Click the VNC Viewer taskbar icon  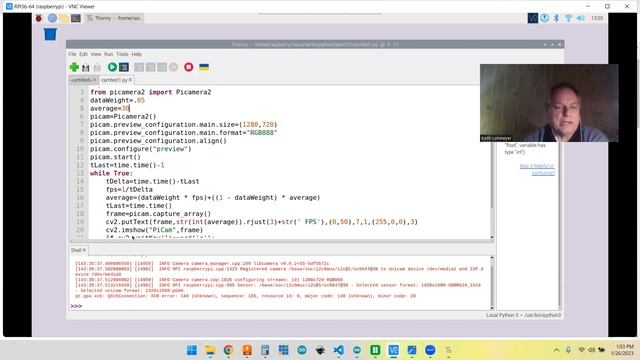[x=393, y=350]
